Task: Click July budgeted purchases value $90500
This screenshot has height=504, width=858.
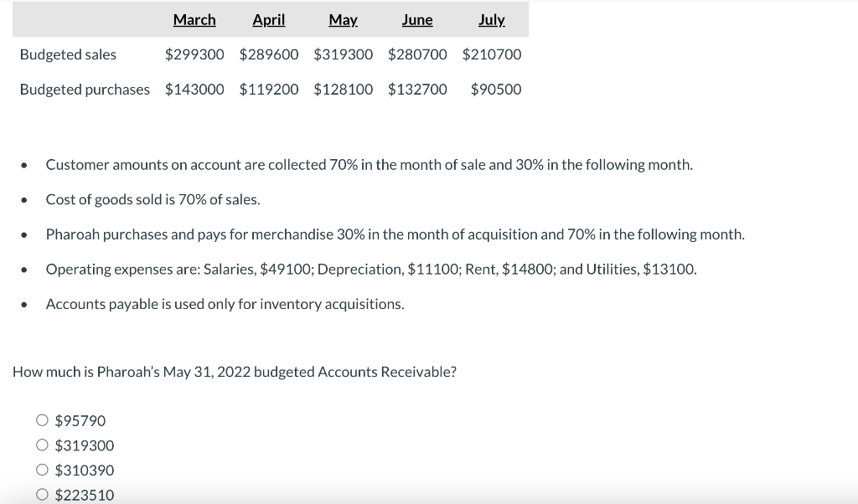Action: pos(496,89)
